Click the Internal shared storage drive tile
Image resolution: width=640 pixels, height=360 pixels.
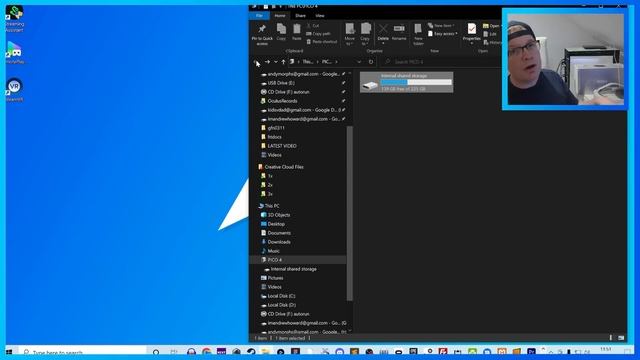coord(407,82)
